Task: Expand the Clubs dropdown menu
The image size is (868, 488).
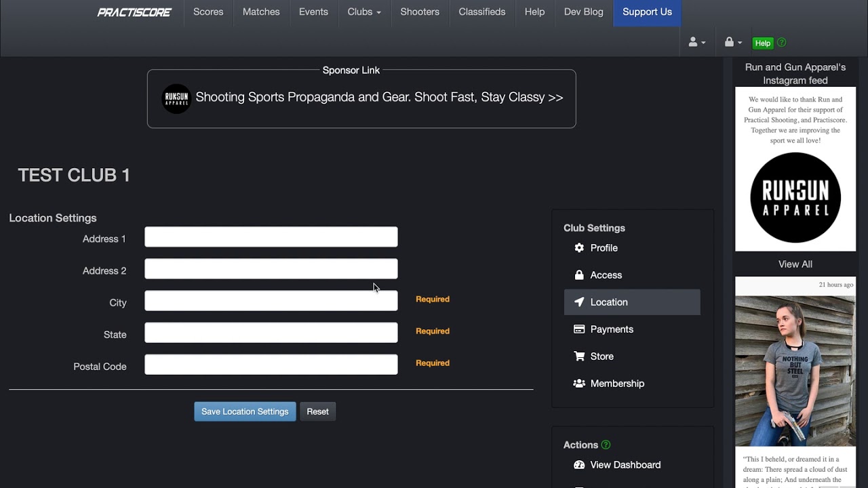Action: coord(364,12)
